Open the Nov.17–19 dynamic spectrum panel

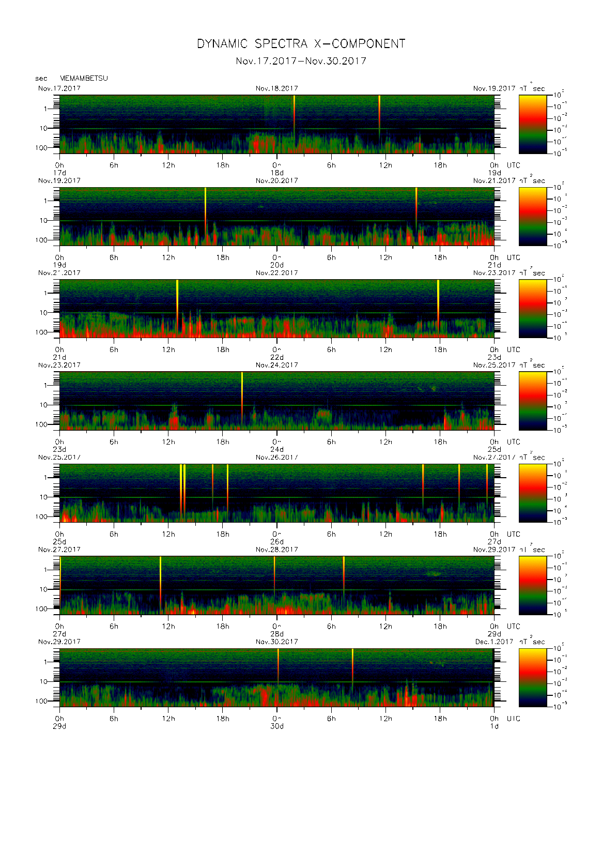click(x=277, y=124)
